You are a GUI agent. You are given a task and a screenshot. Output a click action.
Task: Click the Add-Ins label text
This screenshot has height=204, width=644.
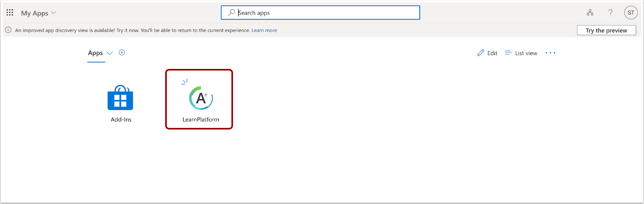point(121,120)
